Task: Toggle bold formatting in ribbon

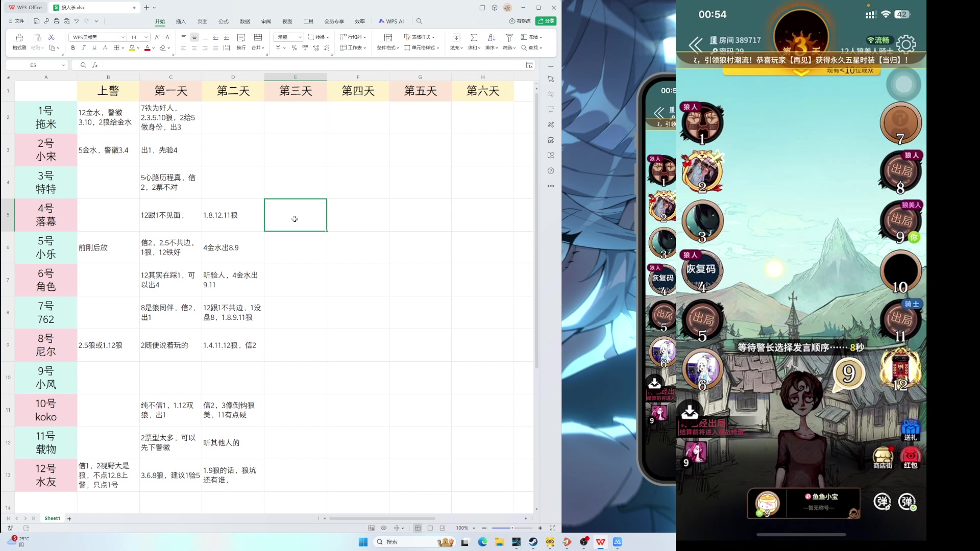Action: (73, 48)
